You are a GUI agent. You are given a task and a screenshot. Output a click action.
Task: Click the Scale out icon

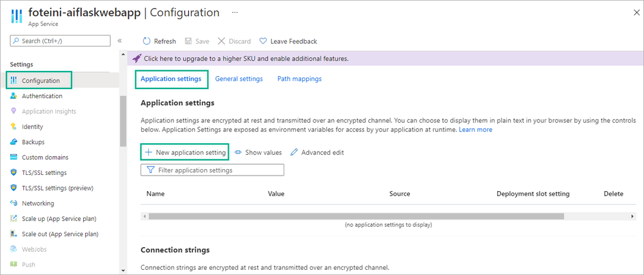tap(14, 234)
